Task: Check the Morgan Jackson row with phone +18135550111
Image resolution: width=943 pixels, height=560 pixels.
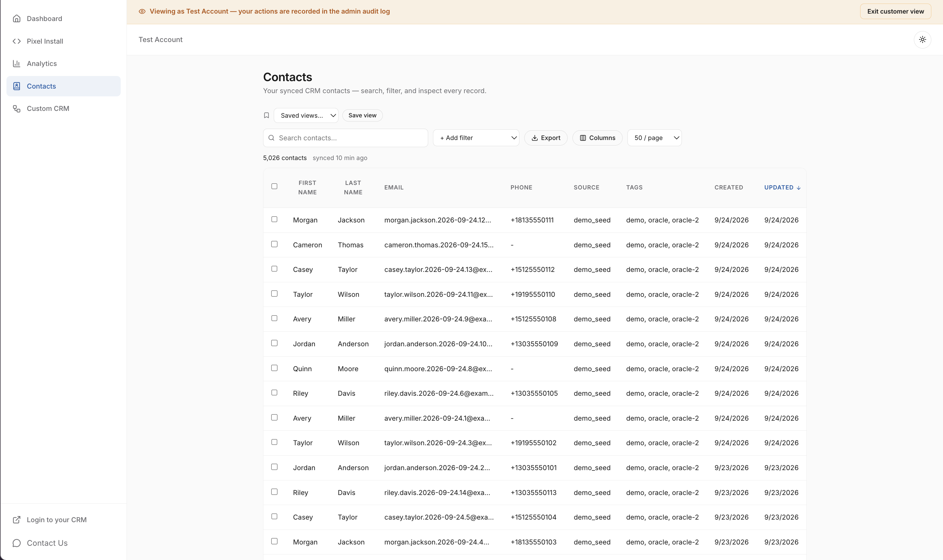Action: point(274,219)
